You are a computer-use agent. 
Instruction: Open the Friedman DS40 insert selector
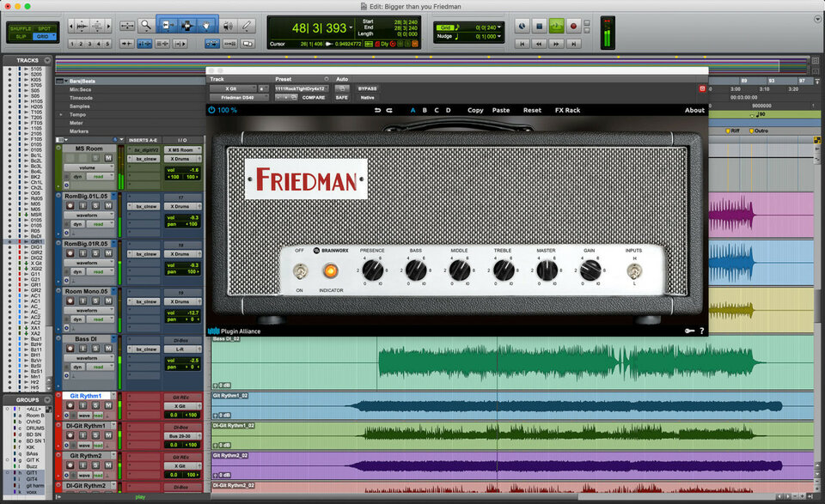(x=235, y=97)
